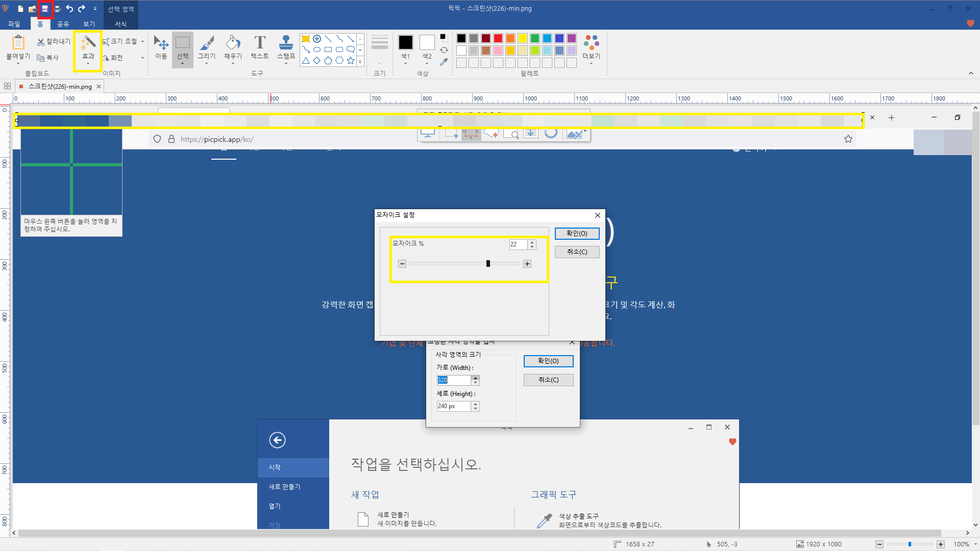Select the 텍스트 (Text) tool
This screenshot has height=551, width=980.
[x=259, y=48]
